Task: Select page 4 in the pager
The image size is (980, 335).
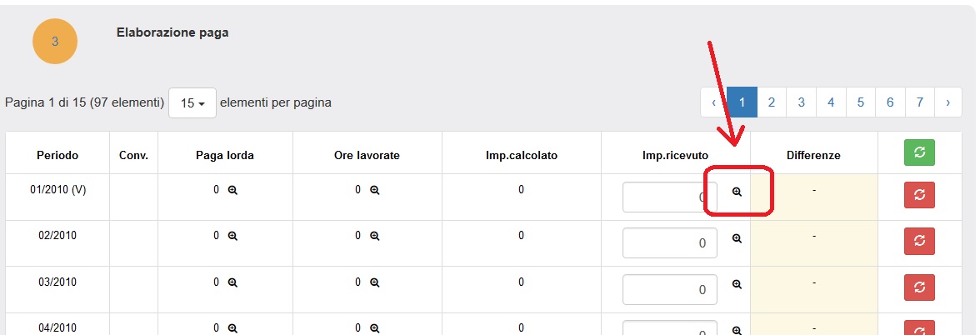Action: point(831,102)
